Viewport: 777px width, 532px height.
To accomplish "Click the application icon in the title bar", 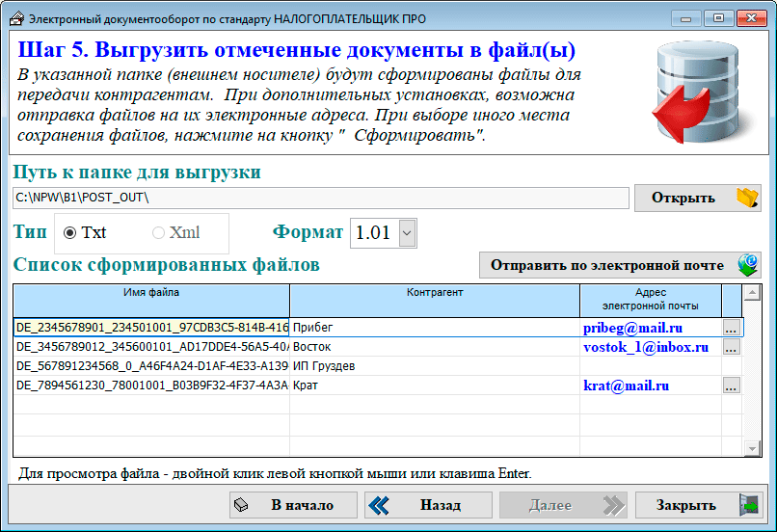I will pos(16,19).
